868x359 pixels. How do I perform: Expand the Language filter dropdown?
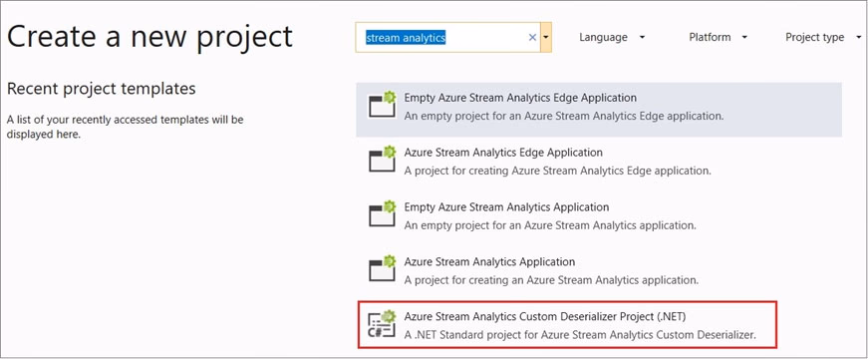[612, 37]
